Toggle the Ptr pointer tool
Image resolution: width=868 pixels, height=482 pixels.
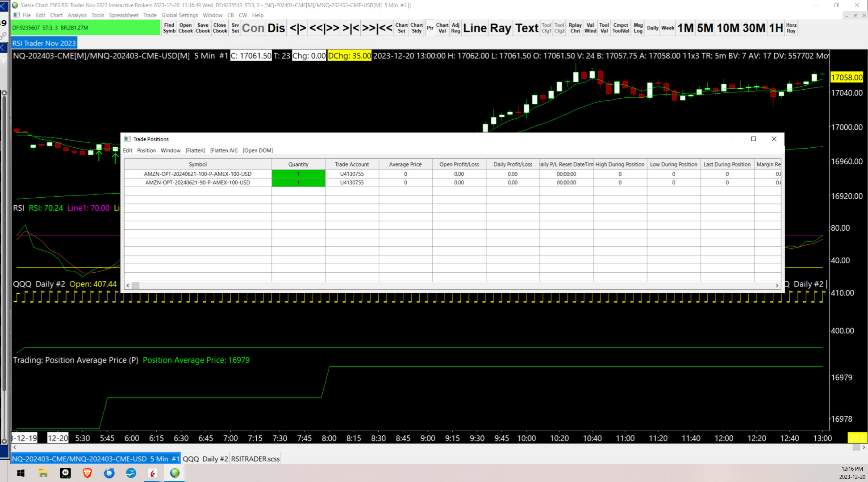(x=430, y=28)
